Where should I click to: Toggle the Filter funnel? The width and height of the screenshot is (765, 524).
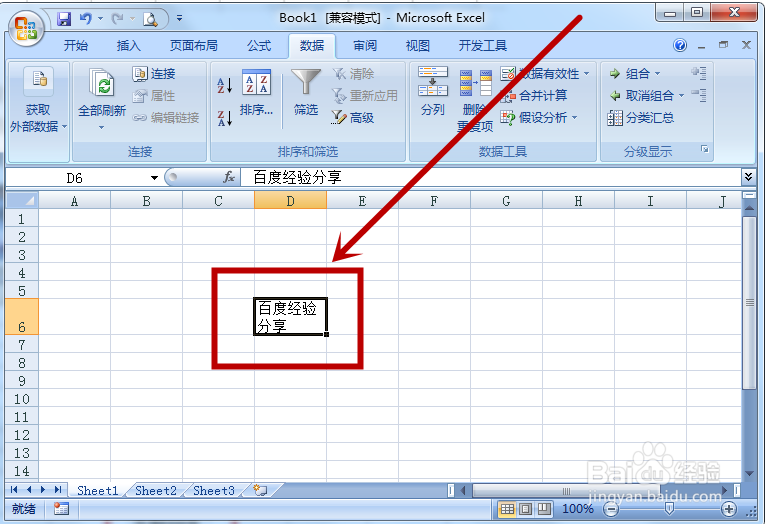click(x=306, y=92)
